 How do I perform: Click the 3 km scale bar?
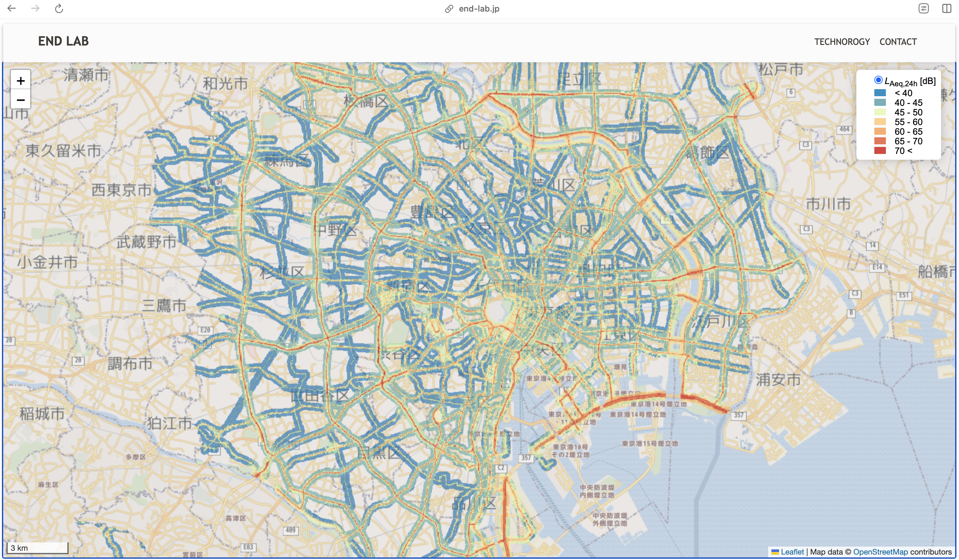[37, 548]
